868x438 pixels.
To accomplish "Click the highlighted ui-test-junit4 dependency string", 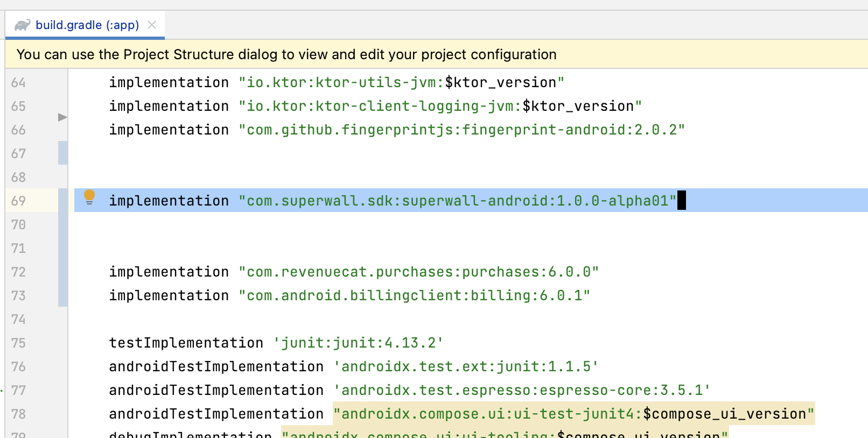I will 573,414.
